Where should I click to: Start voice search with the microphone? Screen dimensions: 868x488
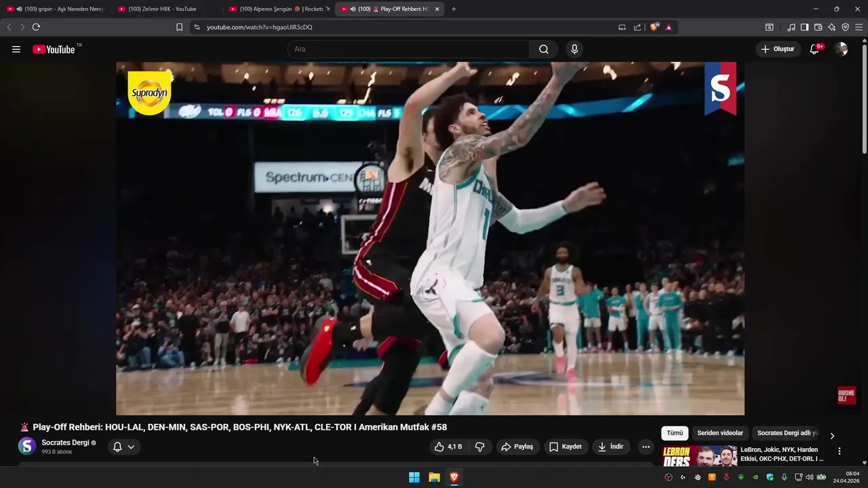click(x=574, y=49)
